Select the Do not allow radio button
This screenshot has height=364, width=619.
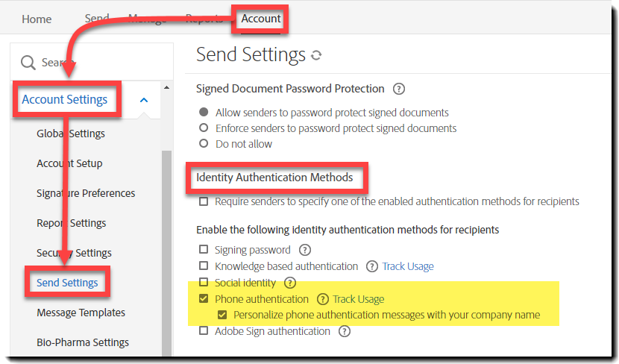pyautogui.click(x=204, y=143)
